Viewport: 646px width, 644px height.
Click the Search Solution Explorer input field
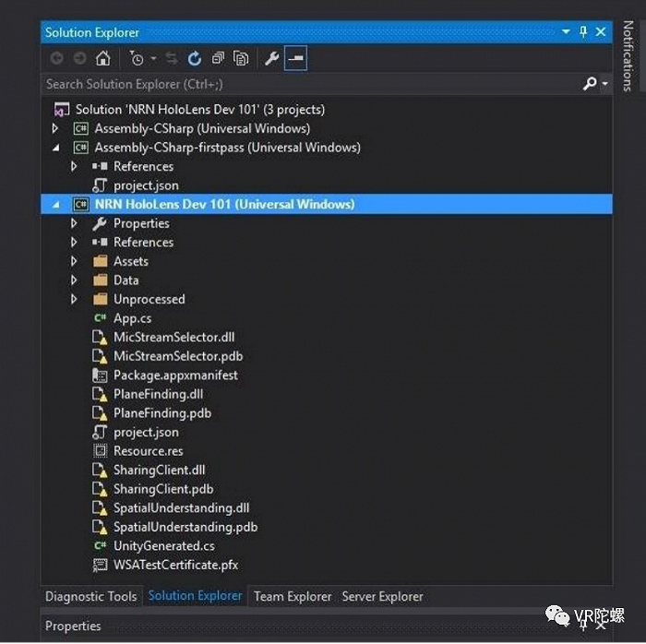(x=311, y=84)
